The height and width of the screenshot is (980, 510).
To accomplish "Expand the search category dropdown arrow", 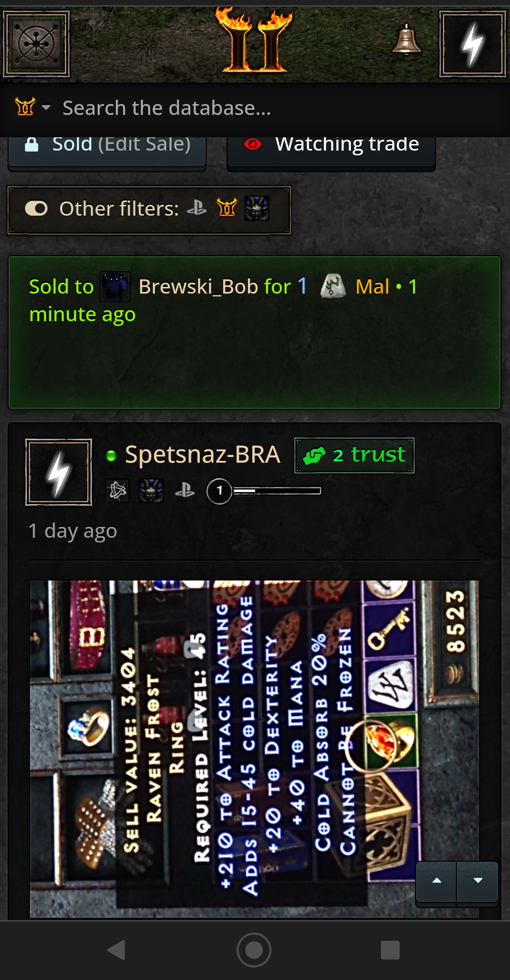I will click(46, 107).
